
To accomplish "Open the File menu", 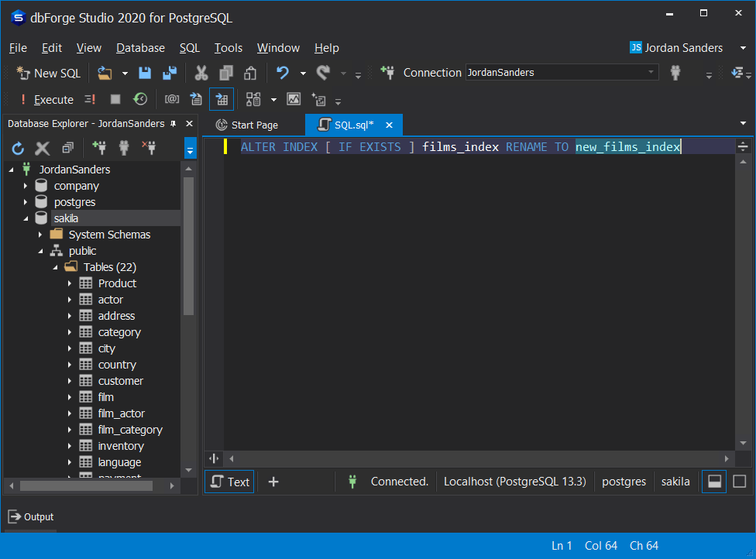I will click(18, 48).
